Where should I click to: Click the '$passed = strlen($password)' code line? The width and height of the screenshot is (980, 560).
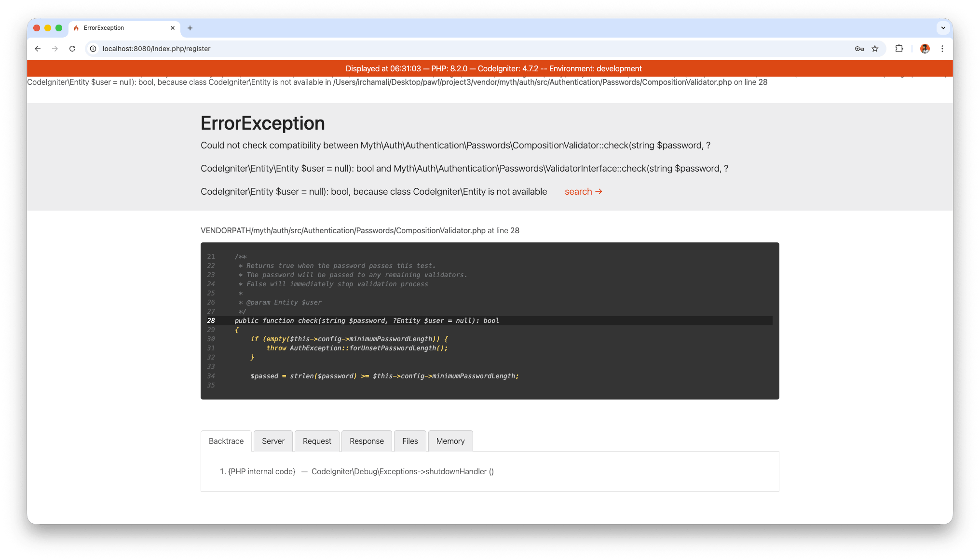pos(384,376)
